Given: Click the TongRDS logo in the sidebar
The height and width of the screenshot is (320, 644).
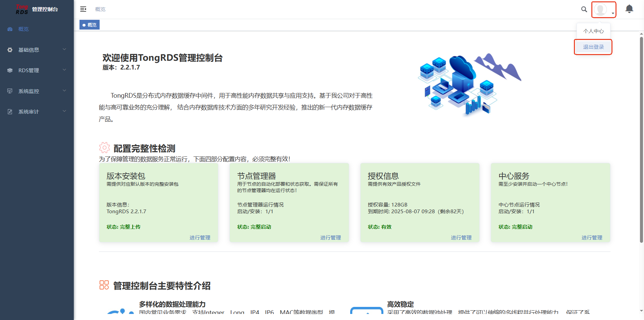Looking at the screenshot, I should tap(22, 9).
